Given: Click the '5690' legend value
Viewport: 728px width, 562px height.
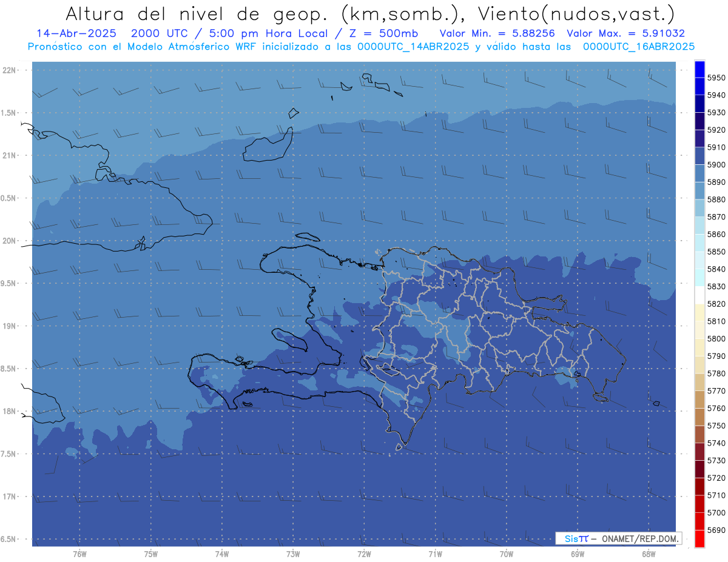Looking at the screenshot, I should click(716, 530).
